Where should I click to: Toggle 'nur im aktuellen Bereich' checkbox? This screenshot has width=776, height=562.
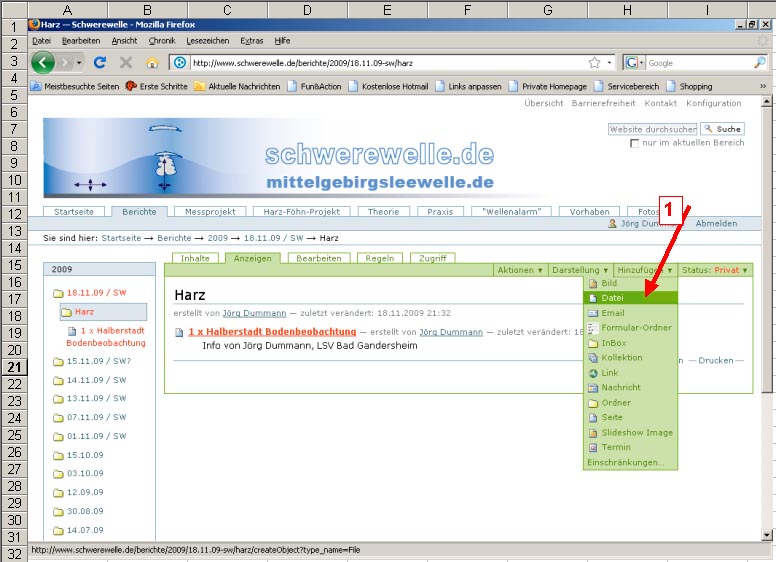(x=634, y=144)
